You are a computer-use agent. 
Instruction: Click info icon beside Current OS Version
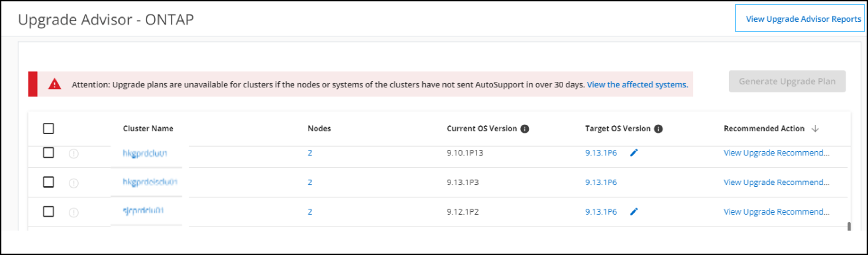tap(525, 129)
